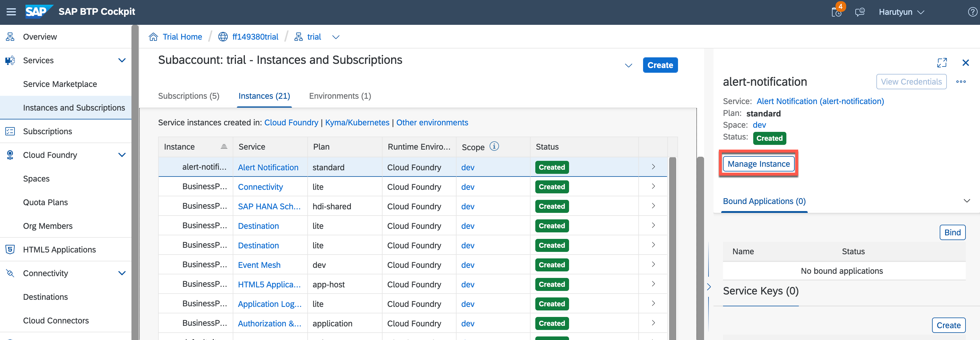The image size is (980, 340).
Task: Click the Manage Instance button
Action: 758,164
